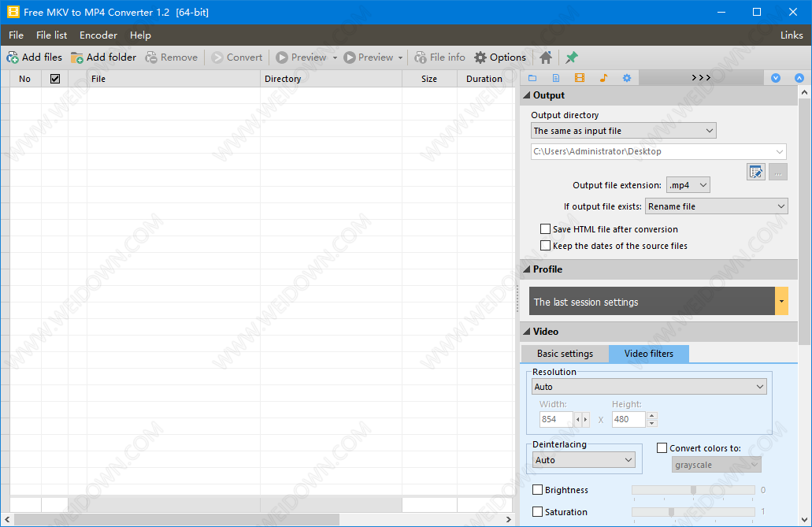
Task: Click the Width value field
Action: pos(556,419)
